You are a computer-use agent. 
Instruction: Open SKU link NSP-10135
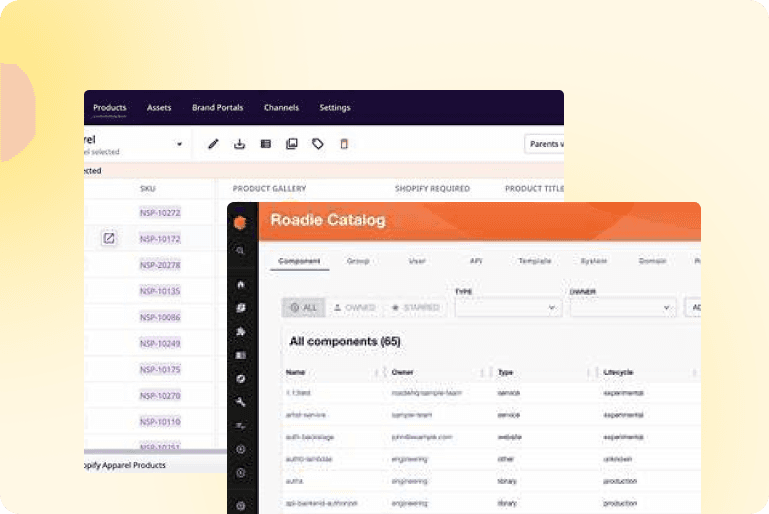tap(160, 291)
